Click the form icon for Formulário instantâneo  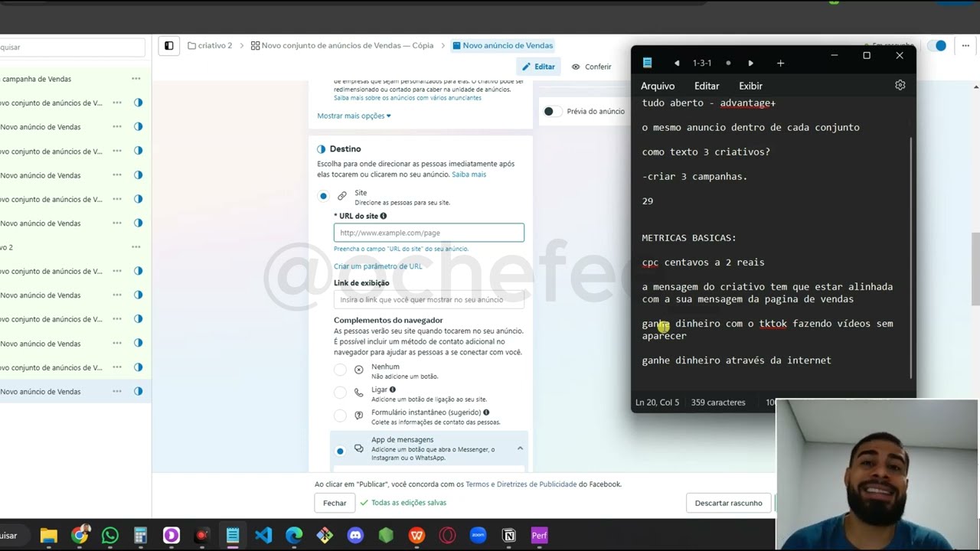point(358,416)
